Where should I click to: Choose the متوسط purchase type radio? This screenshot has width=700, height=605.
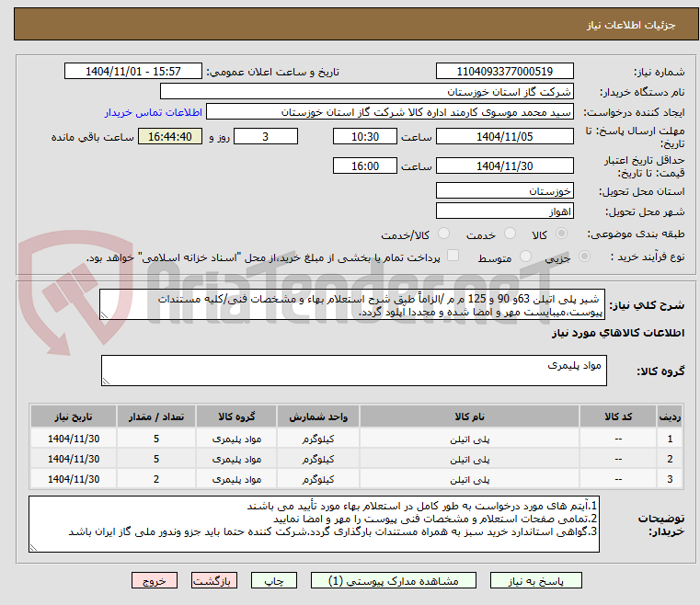click(x=525, y=257)
